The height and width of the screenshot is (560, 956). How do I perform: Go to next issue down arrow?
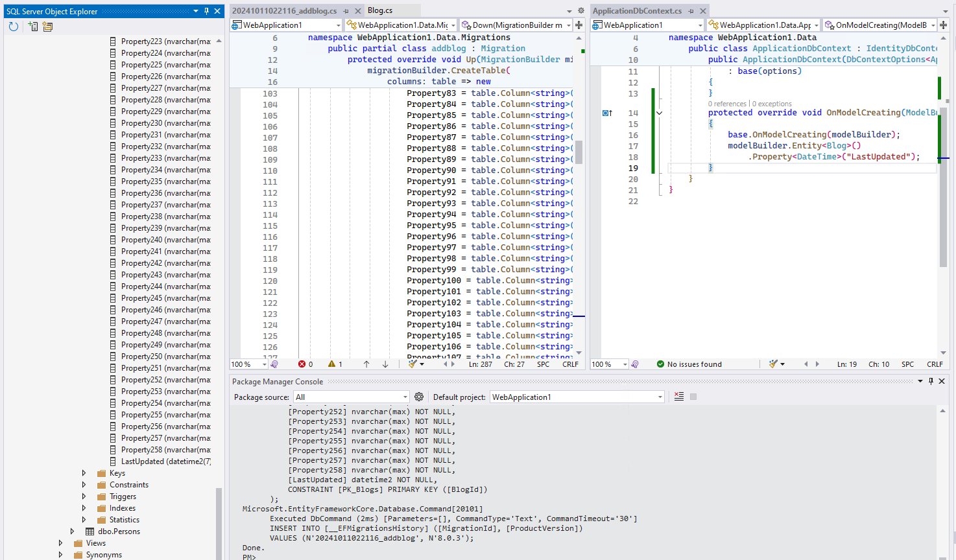385,364
